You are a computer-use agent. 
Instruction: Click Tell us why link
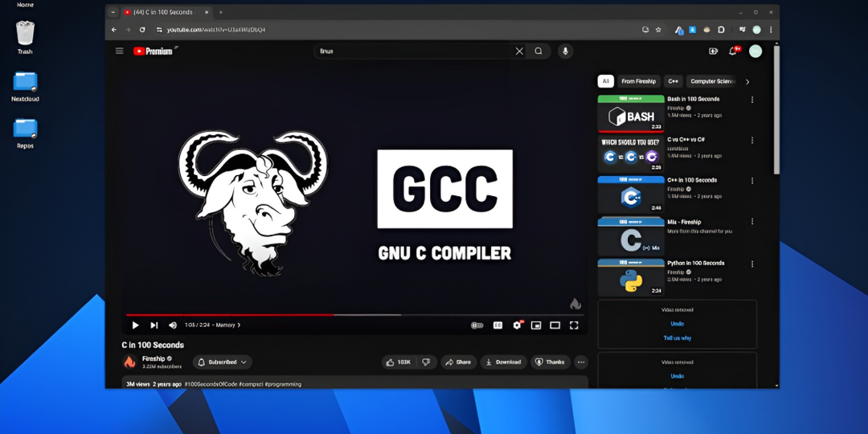tap(677, 338)
